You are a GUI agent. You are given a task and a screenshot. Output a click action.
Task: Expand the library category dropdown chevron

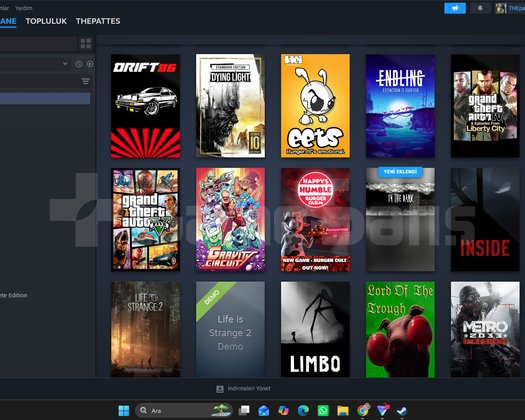coord(65,64)
